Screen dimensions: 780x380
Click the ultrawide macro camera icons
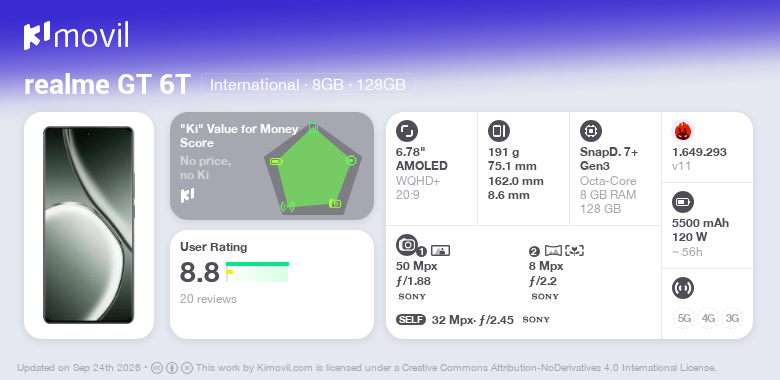click(564, 251)
